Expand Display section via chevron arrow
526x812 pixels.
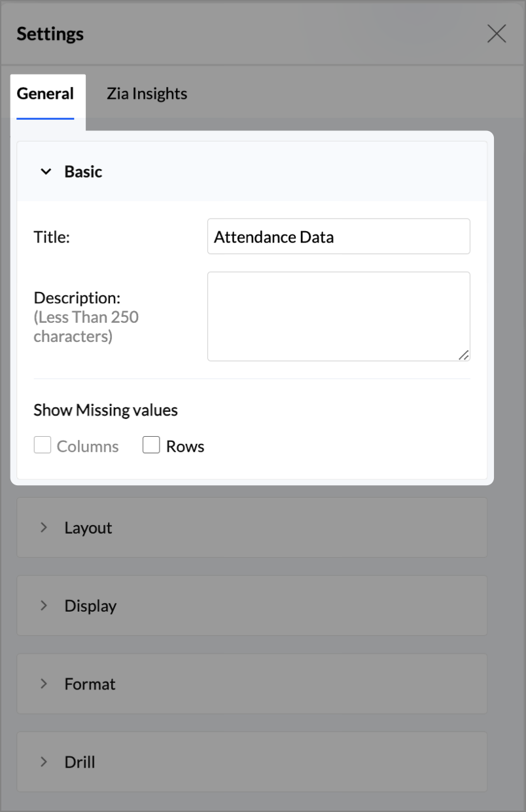pyautogui.click(x=44, y=605)
